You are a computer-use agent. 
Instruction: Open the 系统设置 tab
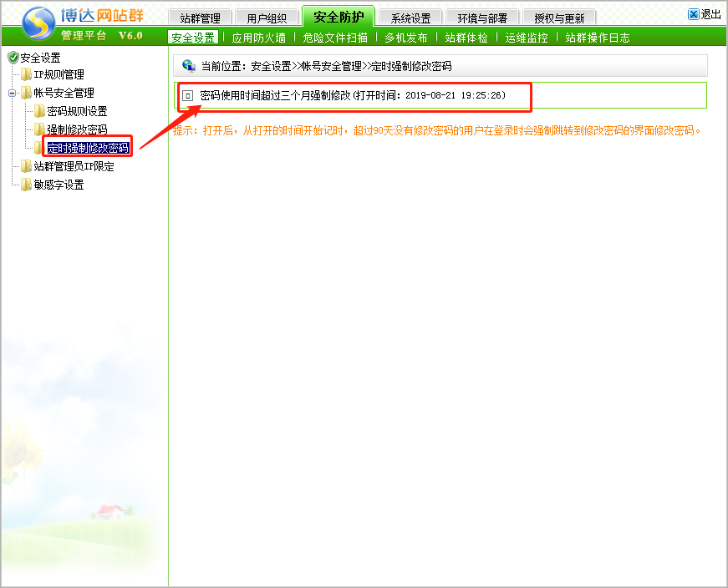410,18
